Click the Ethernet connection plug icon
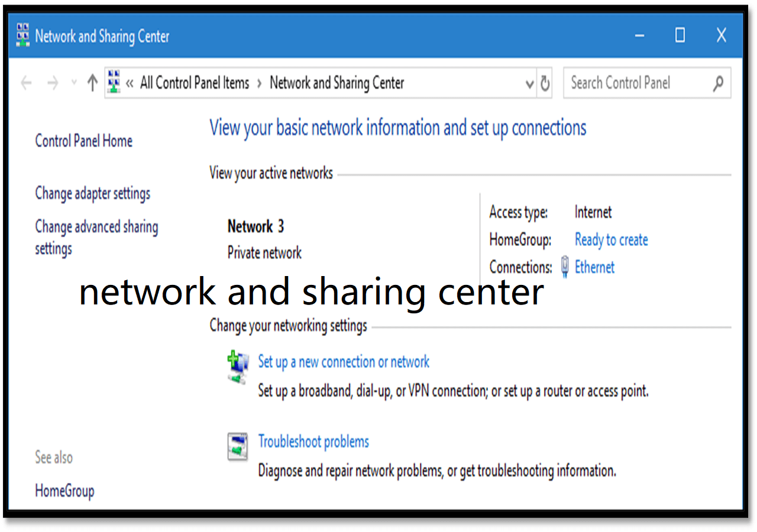This screenshot has height=532, width=757. (x=565, y=267)
